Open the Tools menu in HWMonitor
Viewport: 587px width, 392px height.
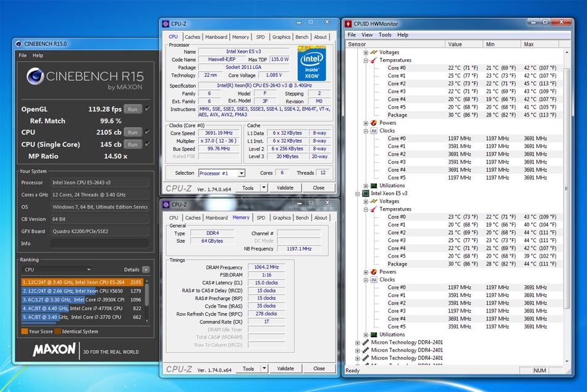pyautogui.click(x=385, y=35)
